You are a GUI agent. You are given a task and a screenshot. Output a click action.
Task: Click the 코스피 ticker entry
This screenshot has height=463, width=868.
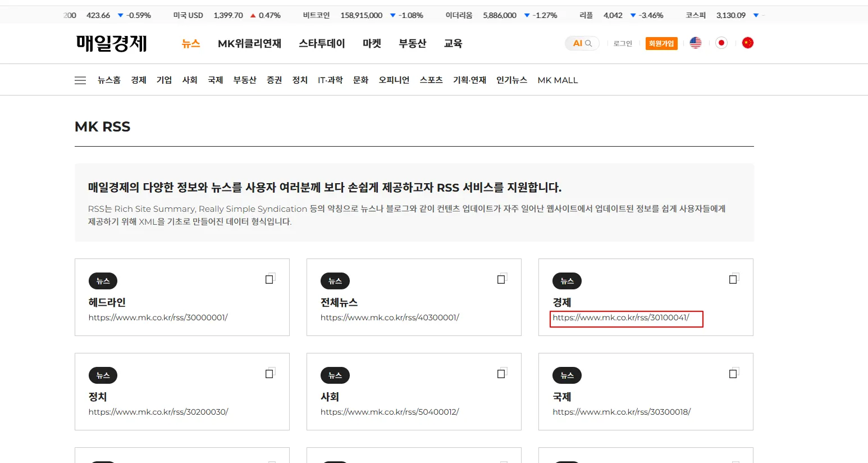723,15
